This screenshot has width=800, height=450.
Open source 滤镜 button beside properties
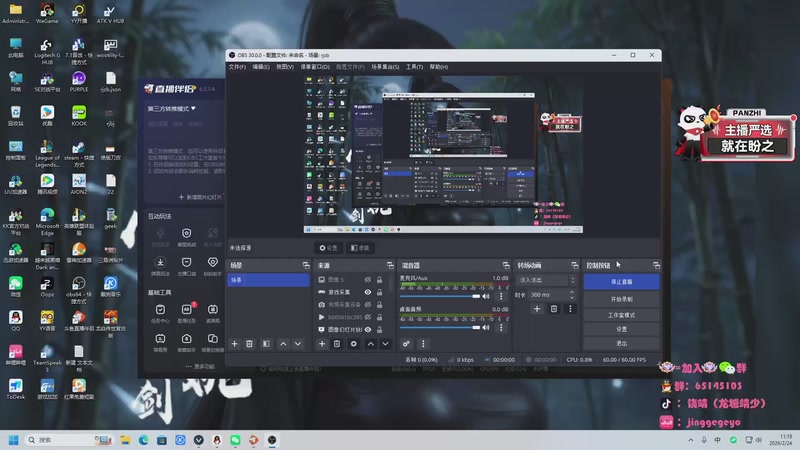point(360,248)
